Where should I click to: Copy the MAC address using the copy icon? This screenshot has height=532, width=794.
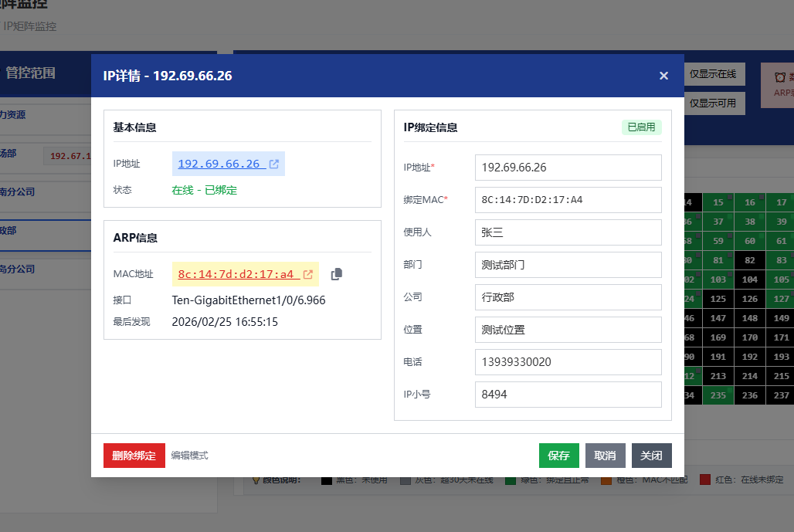pyautogui.click(x=336, y=273)
